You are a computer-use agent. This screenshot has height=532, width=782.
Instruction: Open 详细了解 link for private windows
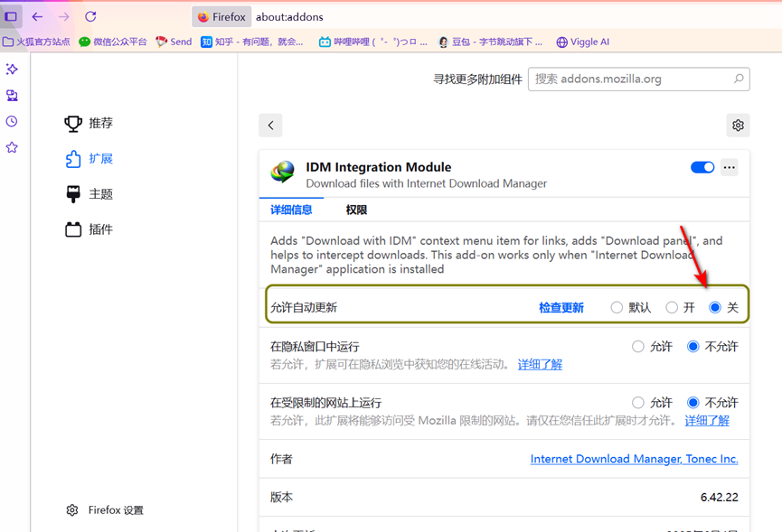(x=540, y=365)
